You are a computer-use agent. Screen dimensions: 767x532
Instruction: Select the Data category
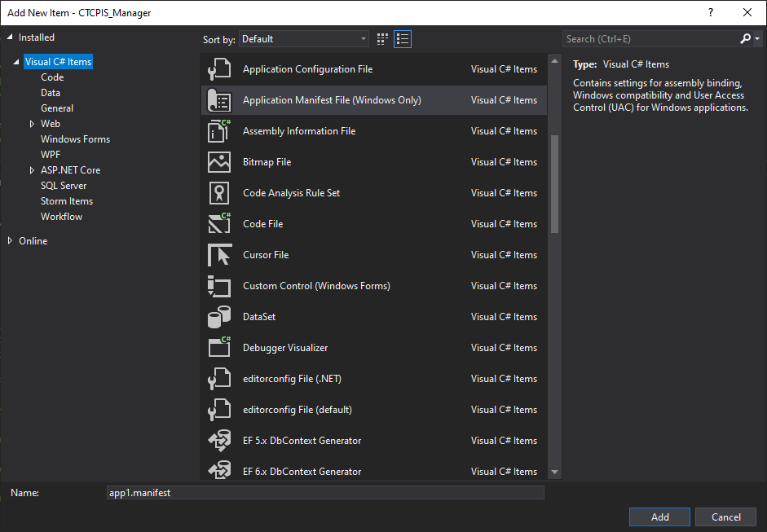(x=51, y=93)
